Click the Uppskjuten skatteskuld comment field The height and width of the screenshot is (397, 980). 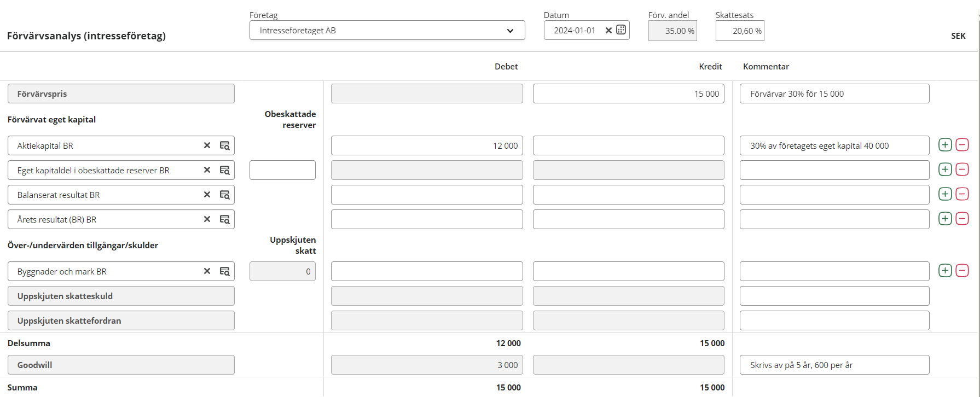coord(834,296)
